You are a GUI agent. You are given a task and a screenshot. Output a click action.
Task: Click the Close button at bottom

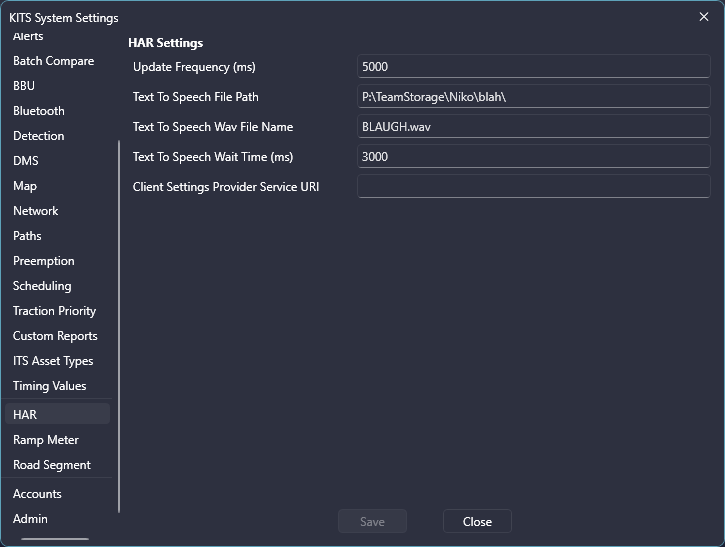click(477, 522)
